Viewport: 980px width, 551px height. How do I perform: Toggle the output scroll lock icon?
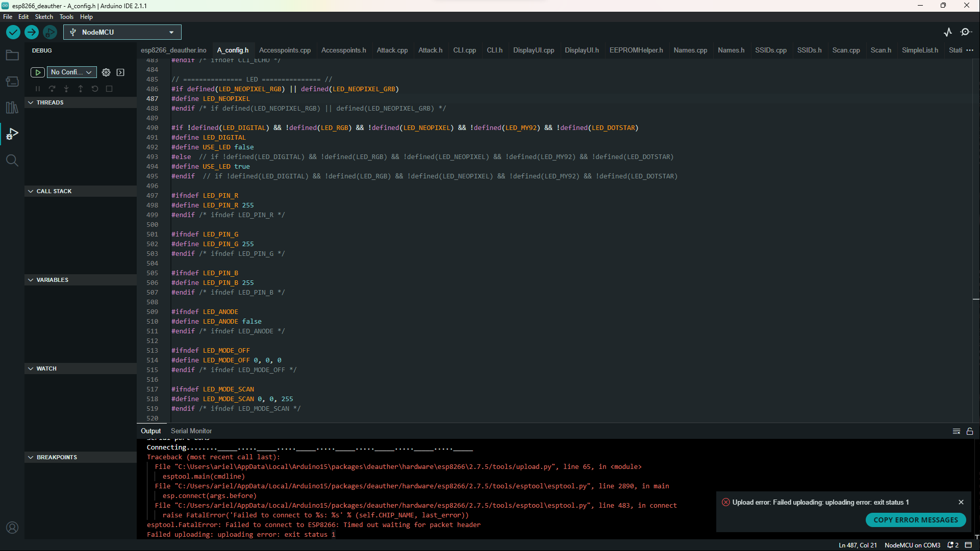click(969, 431)
